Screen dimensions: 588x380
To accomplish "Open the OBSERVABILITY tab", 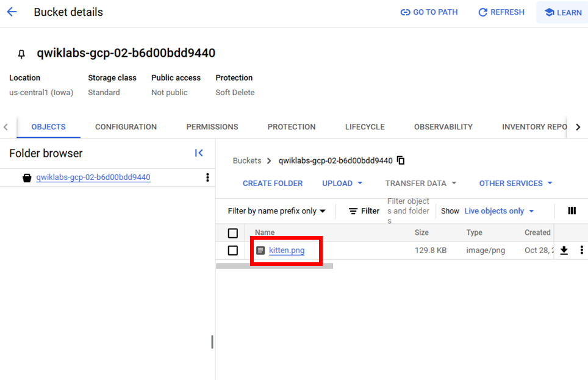I will pos(443,127).
